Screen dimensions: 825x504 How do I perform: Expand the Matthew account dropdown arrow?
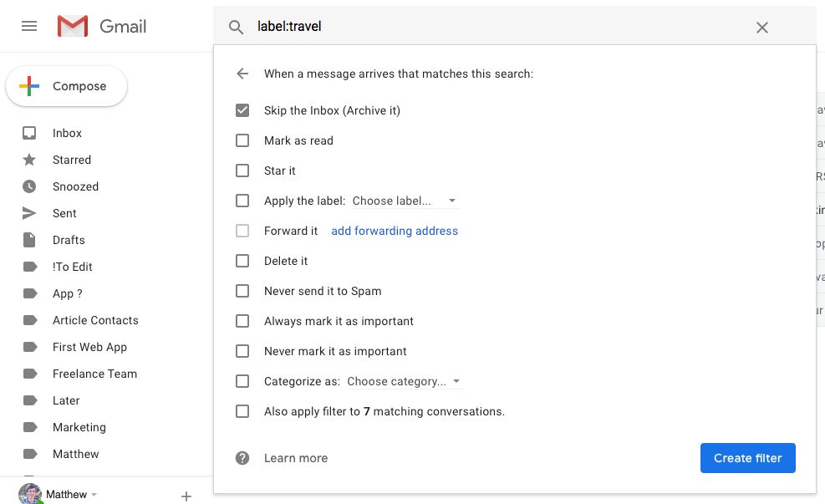click(x=94, y=495)
